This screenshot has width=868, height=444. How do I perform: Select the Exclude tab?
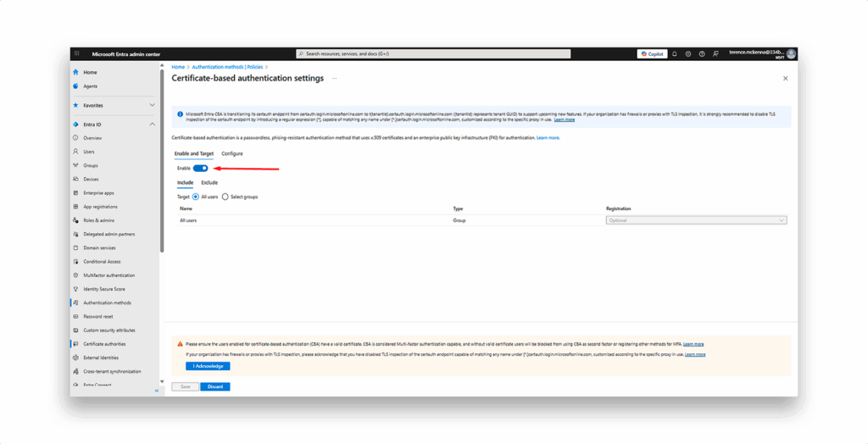coord(209,183)
